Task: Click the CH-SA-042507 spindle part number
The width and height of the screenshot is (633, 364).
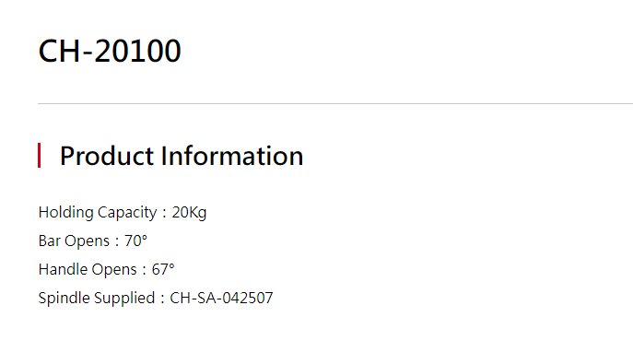Action: click(222, 299)
